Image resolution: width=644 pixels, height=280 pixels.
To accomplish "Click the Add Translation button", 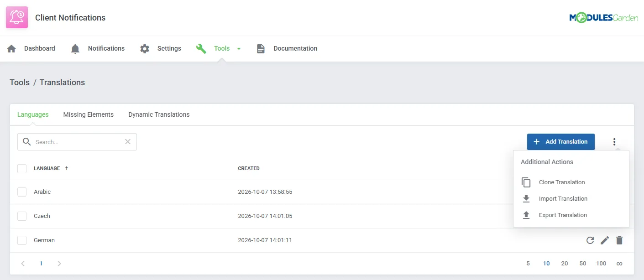I will pos(561,142).
